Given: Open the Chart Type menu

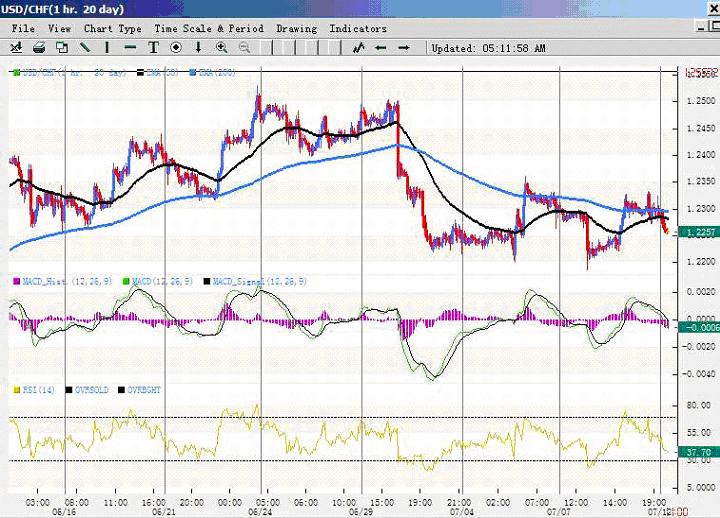Looking at the screenshot, I should click(112, 29).
